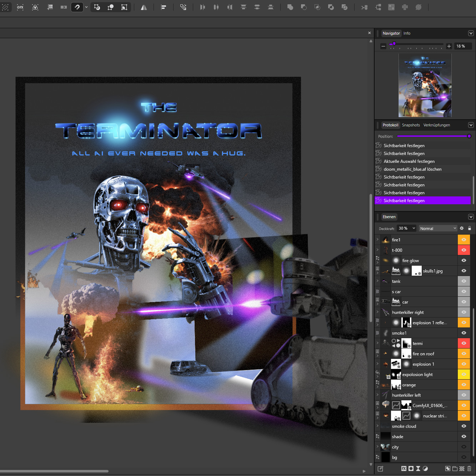Switch to the Protokoll tab
476x476 pixels.
tap(390, 125)
